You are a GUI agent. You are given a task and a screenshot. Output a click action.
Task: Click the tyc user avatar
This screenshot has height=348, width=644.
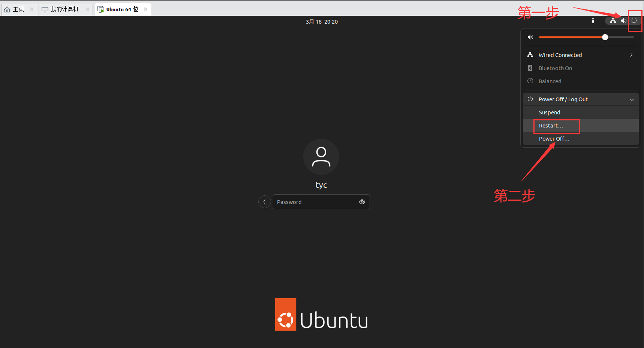[321, 157]
